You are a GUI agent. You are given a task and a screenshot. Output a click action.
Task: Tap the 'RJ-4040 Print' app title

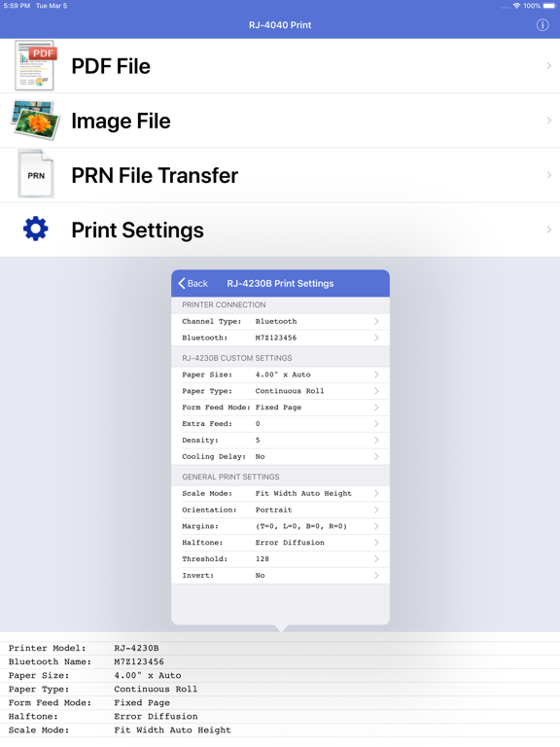point(280,25)
